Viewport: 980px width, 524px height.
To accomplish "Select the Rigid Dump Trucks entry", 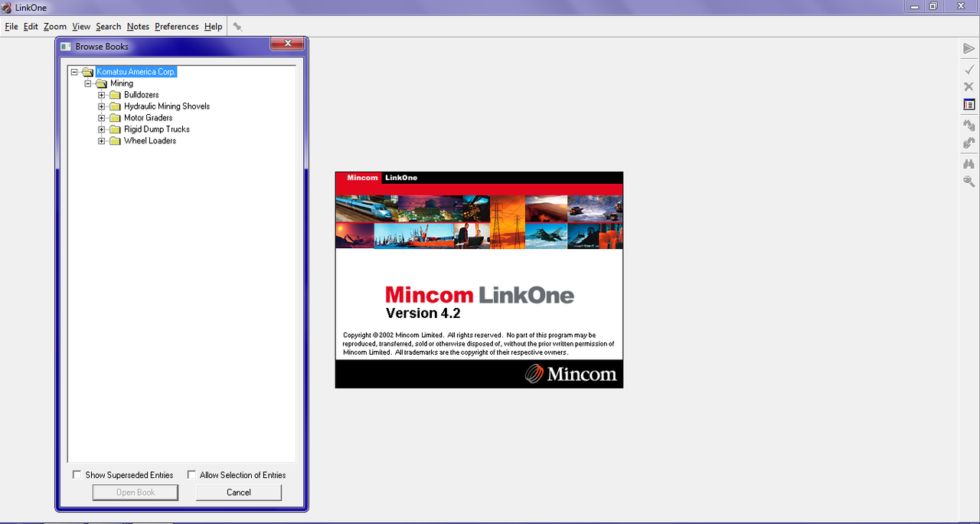I will [x=157, y=129].
